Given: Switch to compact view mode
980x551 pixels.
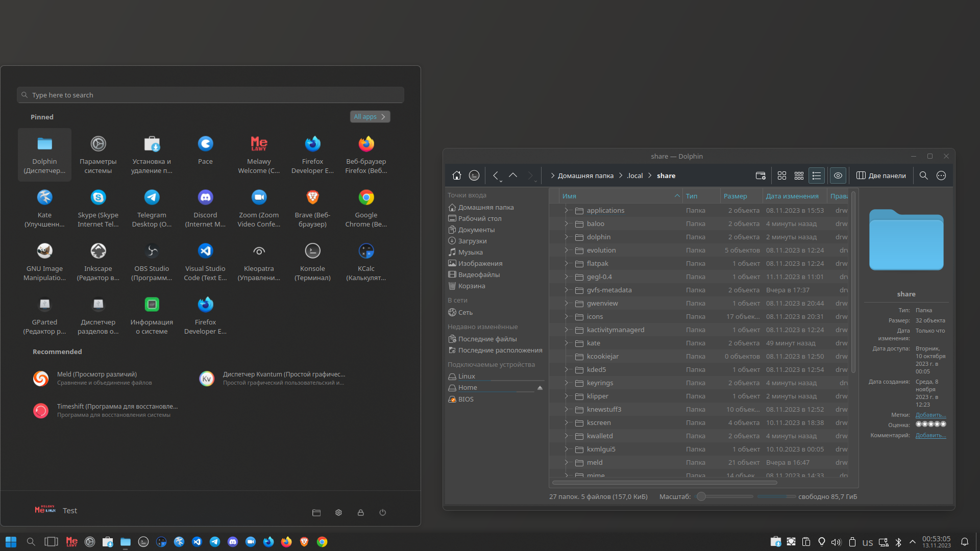Looking at the screenshot, I should pos(799,176).
